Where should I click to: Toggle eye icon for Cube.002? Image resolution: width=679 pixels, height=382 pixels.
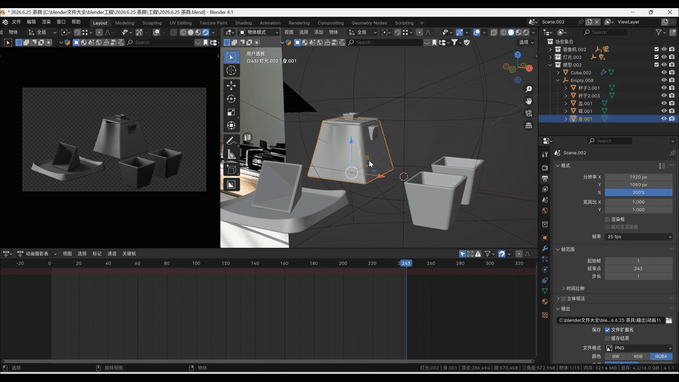coord(664,73)
